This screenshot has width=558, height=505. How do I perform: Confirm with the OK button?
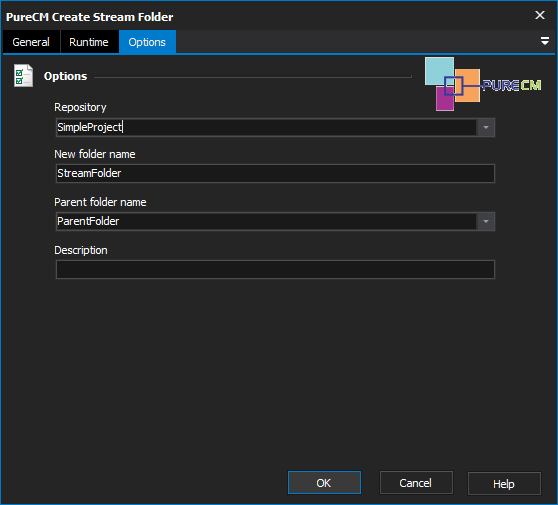click(x=324, y=483)
